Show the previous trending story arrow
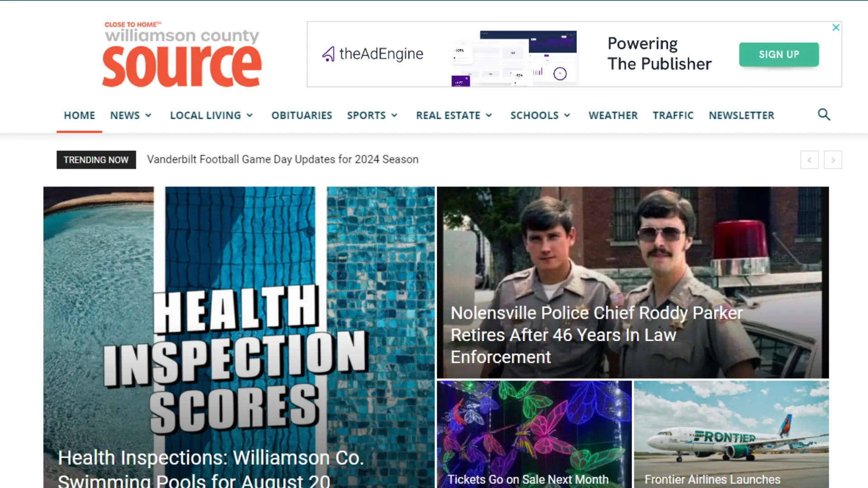Viewport: 868px width, 488px height. 809,160
